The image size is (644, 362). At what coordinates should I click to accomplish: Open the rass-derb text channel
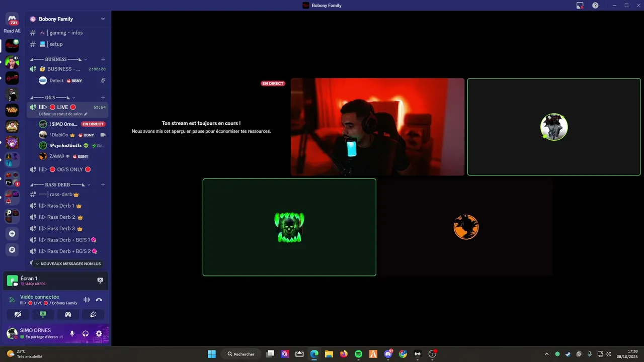(x=67, y=195)
